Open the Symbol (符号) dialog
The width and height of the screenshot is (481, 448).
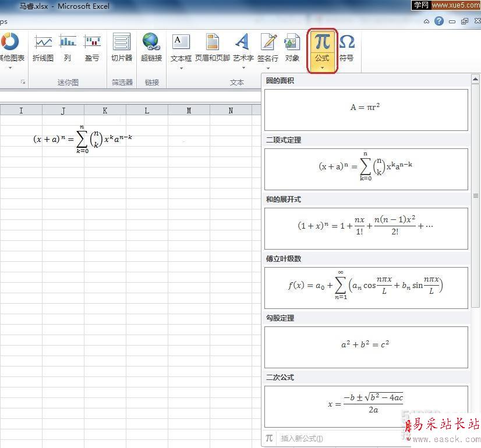coord(346,48)
